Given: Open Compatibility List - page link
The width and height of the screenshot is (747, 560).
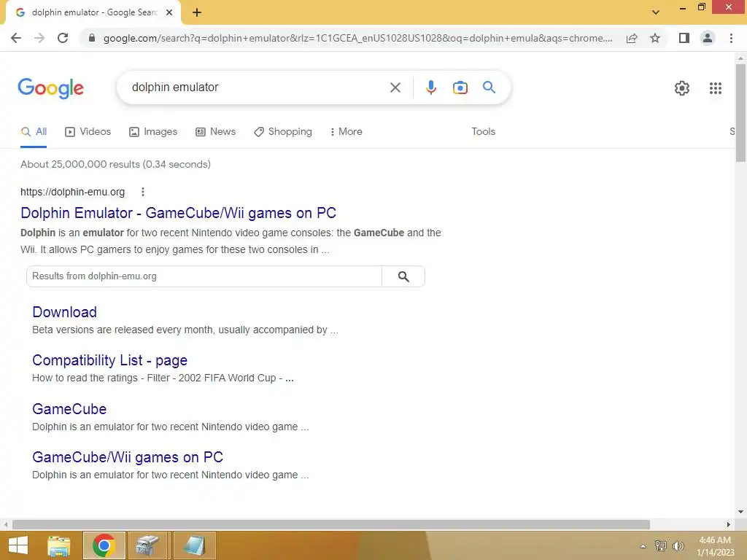Looking at the screenshot, I should tap(109, 360).
